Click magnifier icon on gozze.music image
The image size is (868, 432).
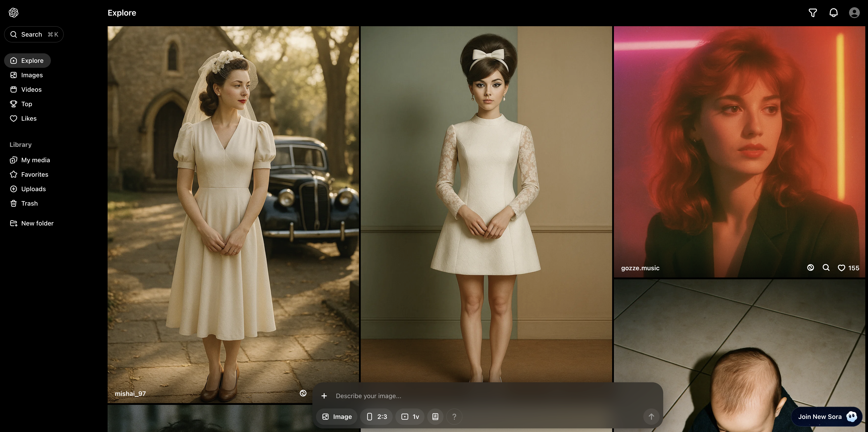826,268
